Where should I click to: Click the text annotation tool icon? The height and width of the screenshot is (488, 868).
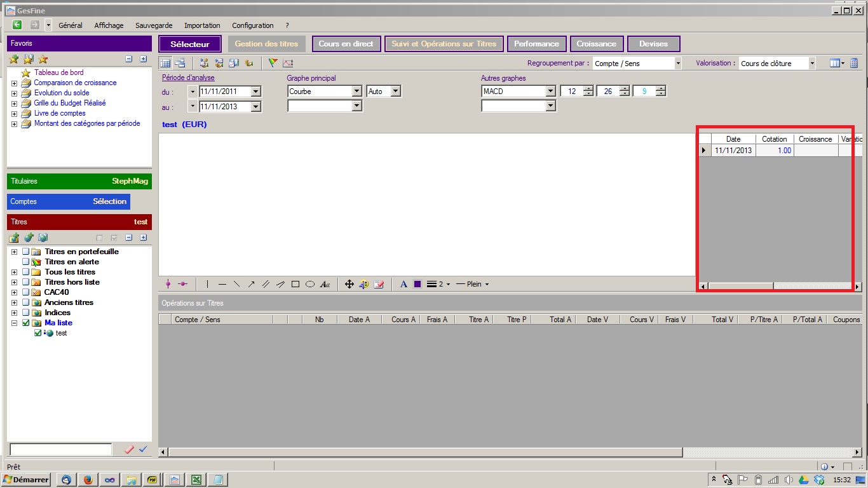click(x=325, y=284)
